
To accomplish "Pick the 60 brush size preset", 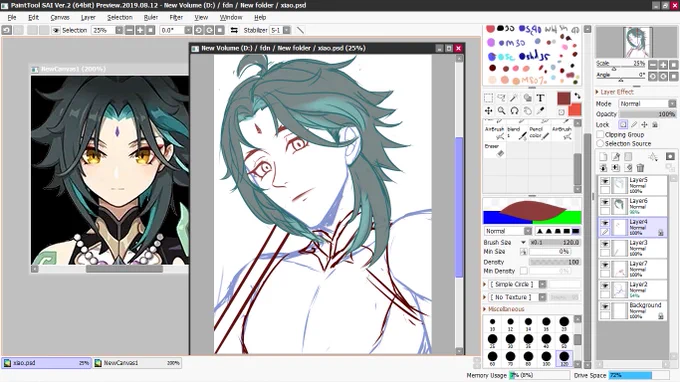I will [x=492, y=358].
